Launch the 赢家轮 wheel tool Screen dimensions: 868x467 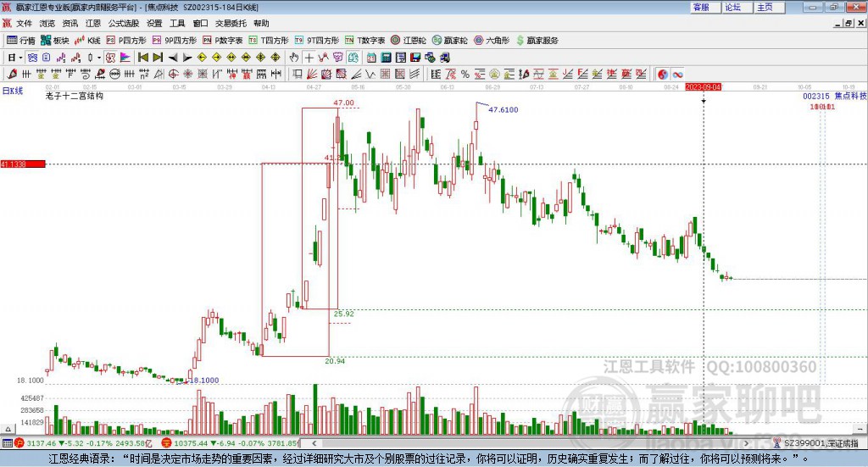tap(450, 41)
